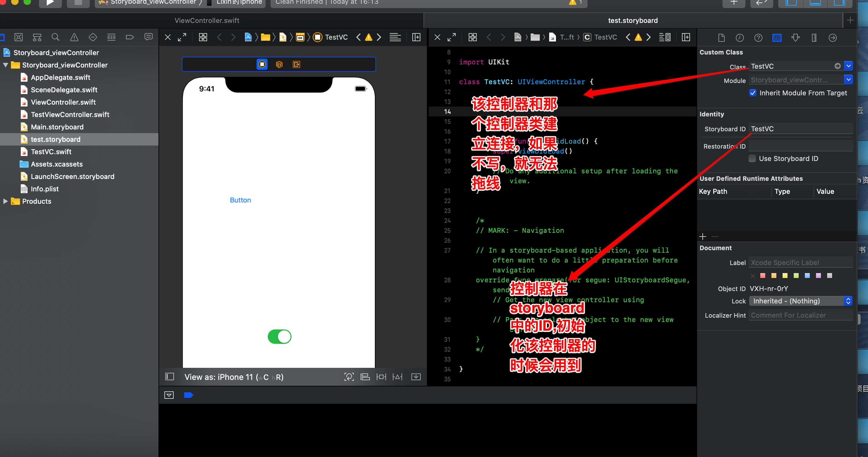
Task: Add a user defined runtime attribute
Action: [703, 237]
